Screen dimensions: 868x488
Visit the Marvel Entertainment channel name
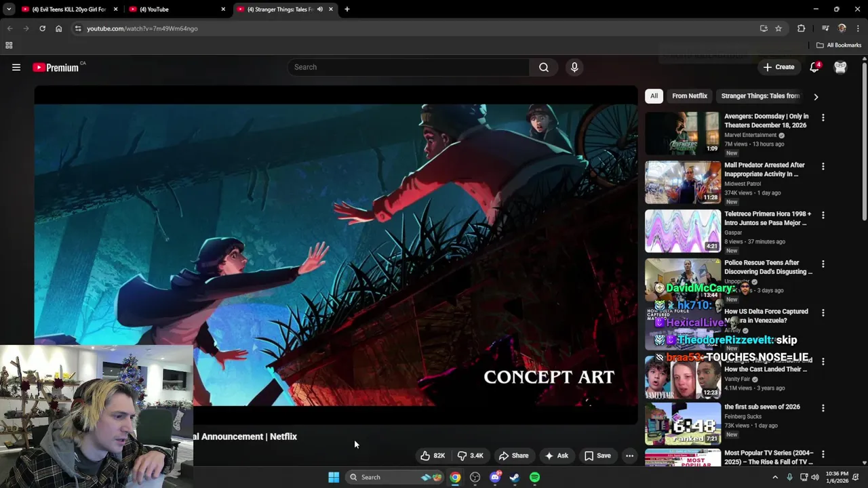[750, 135]
